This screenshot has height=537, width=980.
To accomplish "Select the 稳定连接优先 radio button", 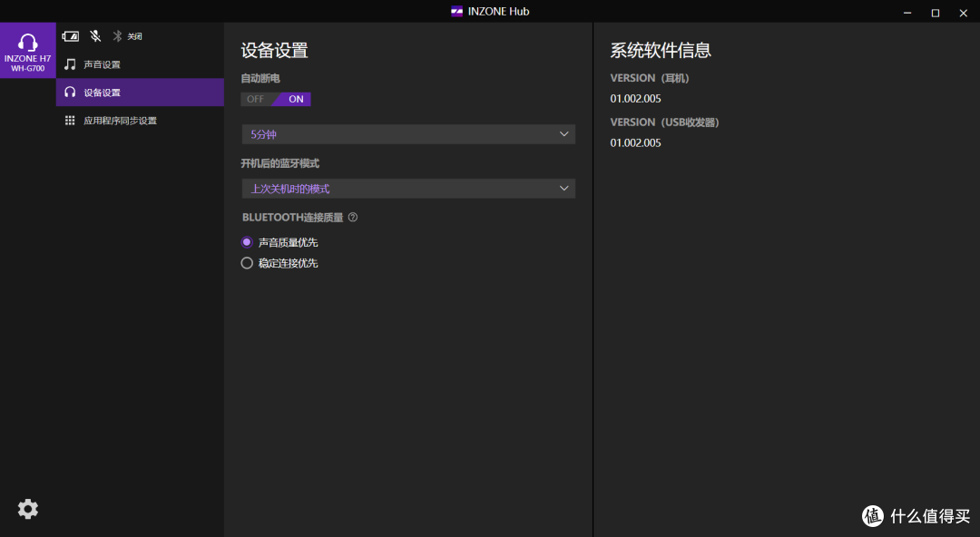I will 247,263.
